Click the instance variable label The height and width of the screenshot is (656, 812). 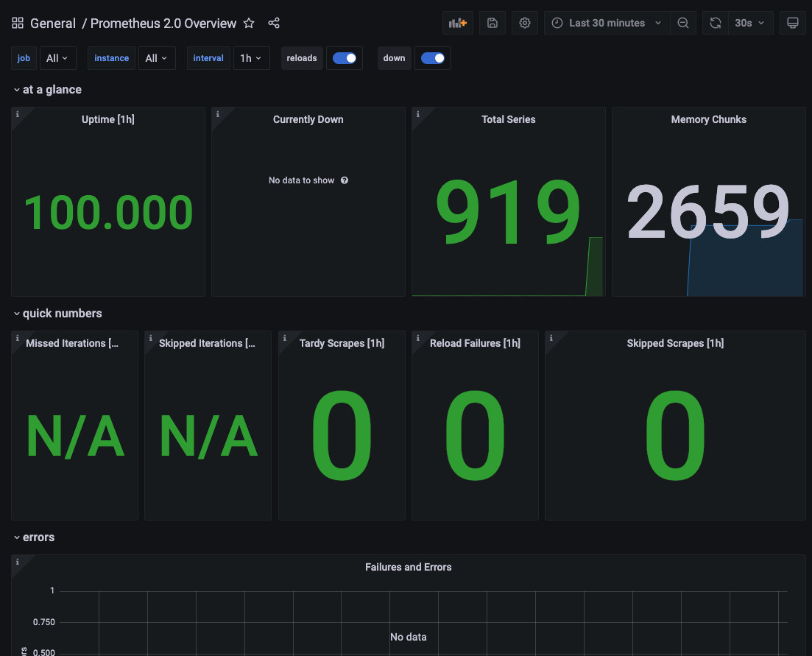tap(111, 58)
